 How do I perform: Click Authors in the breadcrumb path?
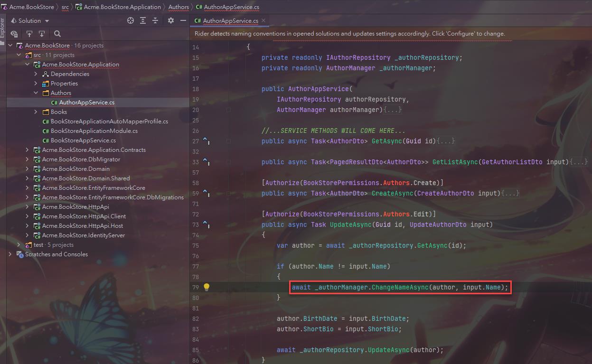click(x=179, y=7)
